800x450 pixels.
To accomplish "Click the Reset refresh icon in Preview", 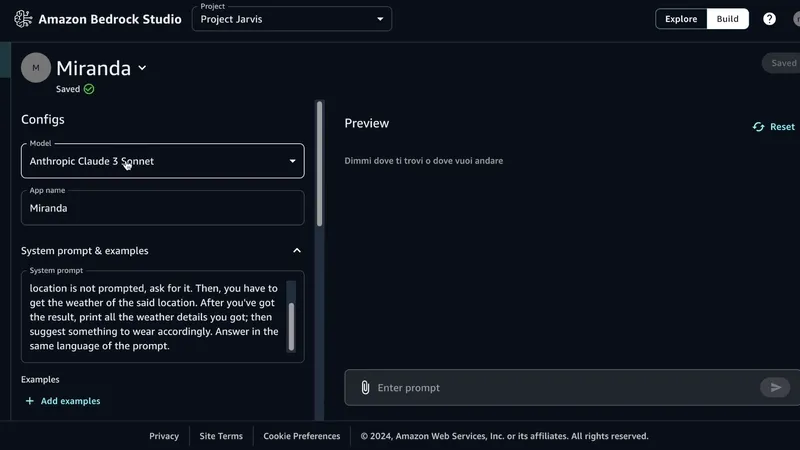I will [x=759, y=127].
